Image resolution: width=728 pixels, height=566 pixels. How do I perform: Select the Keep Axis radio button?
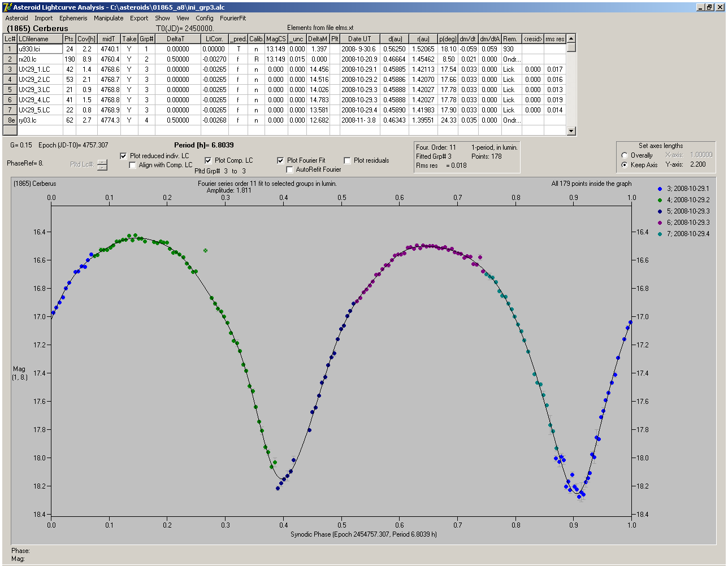point(625,165)
